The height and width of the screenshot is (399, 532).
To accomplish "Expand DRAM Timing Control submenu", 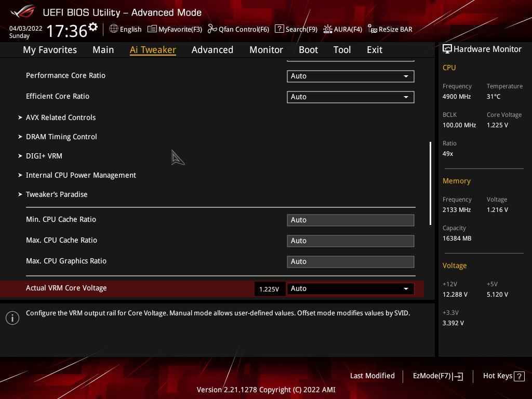I will point(61,137).
